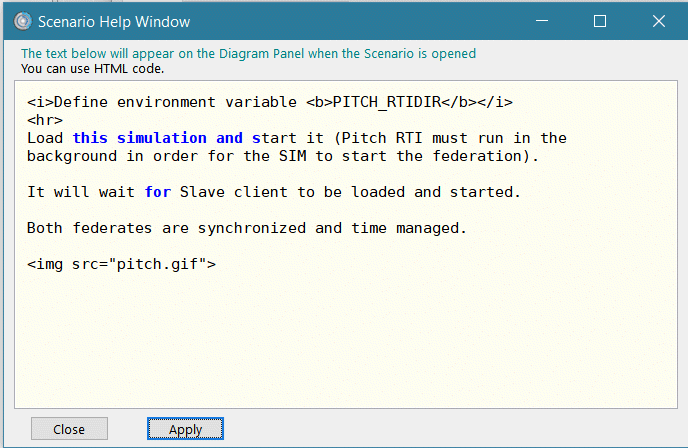Click the Close button at bottom
The image size is (688, 448).
(69, 429)
